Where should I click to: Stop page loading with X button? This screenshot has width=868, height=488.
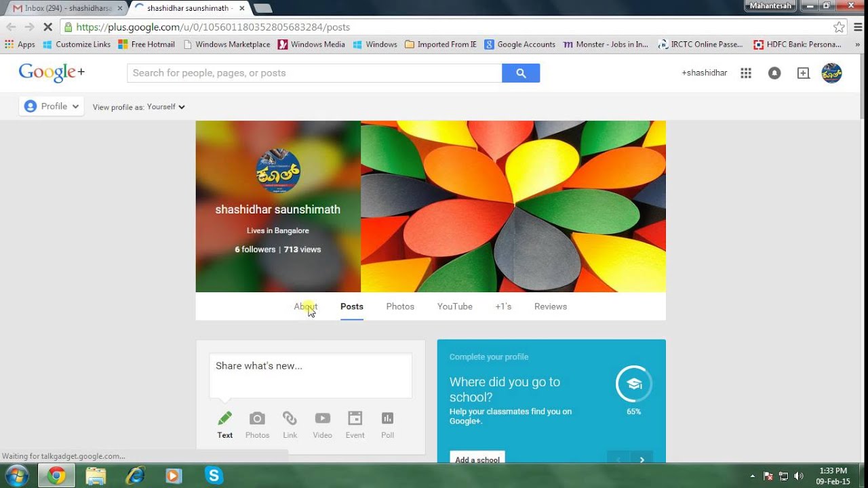[x=47, y=27]
